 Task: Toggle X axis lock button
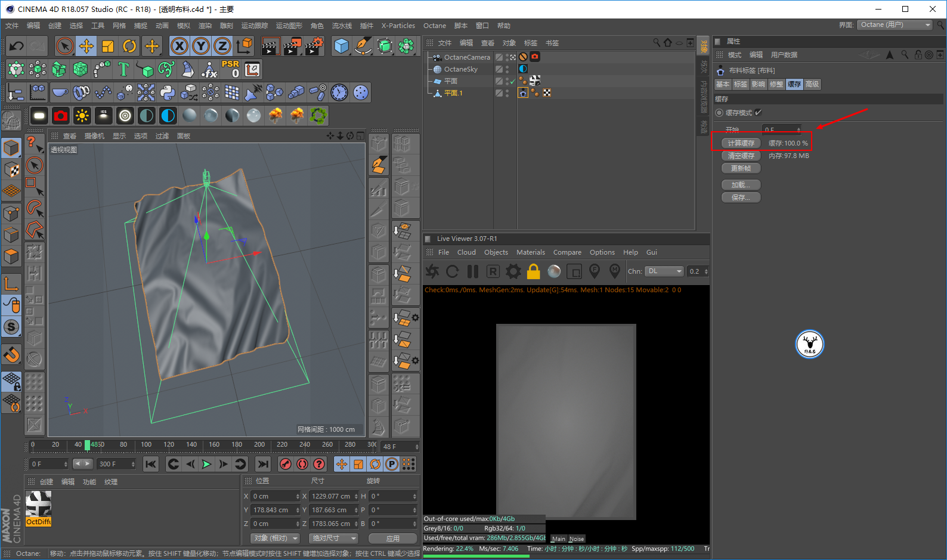pos(179,46)
